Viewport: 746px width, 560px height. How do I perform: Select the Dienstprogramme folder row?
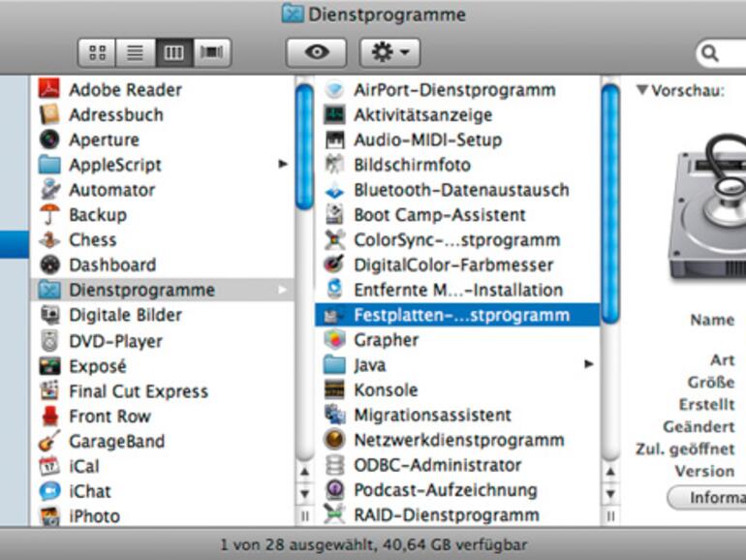tap(162, 290)
